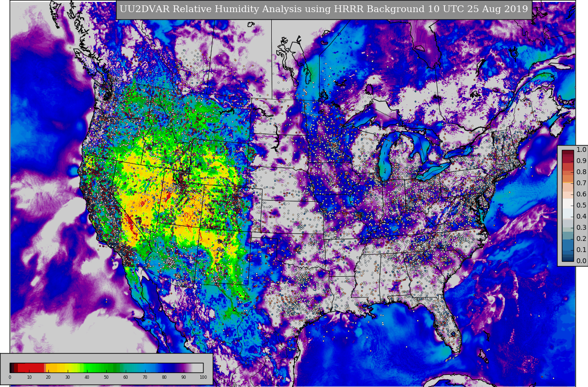This screenshot has height=387, width=588.
Task: Click the 0.1 label on the right colorbar
Action: click(x=581, y=250)
